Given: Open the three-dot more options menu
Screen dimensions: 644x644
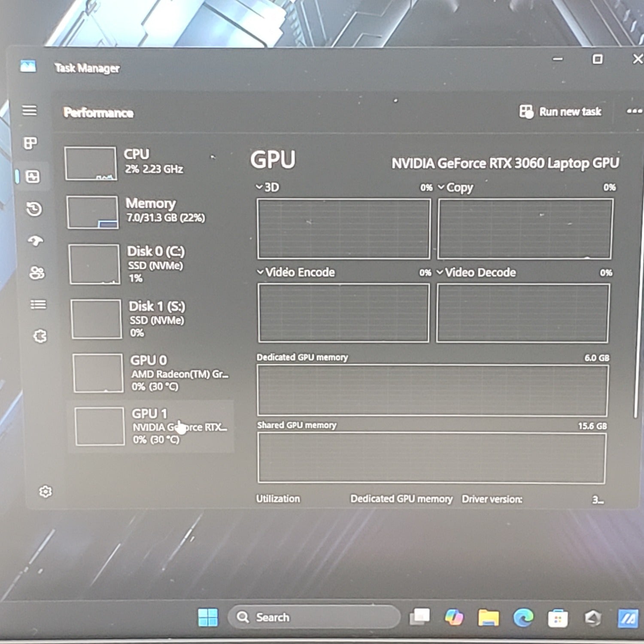Looking at the screenshot, I should point(634,111).
